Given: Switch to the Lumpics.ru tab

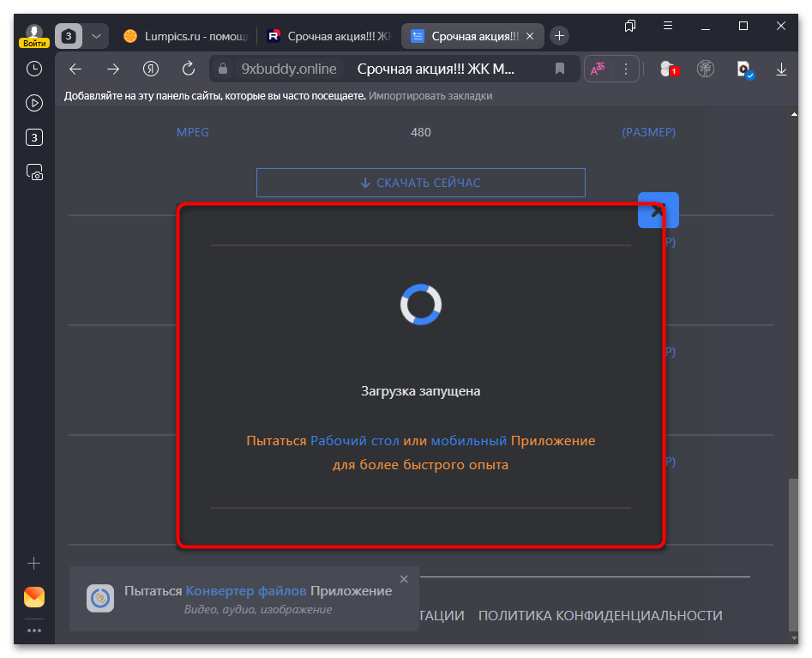Looking at the screenshot, I should click(186, 36).
